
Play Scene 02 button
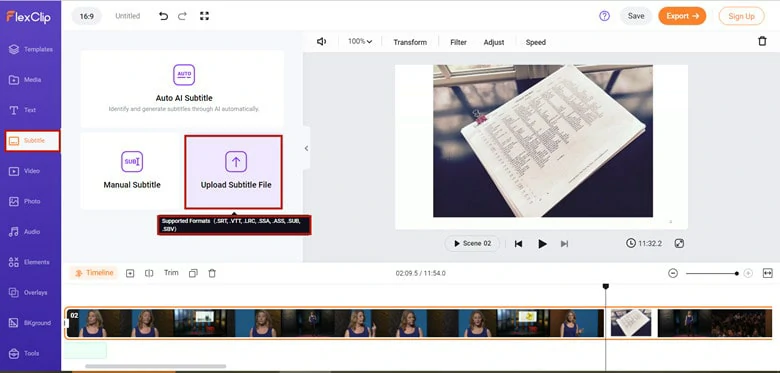point(472,244)
